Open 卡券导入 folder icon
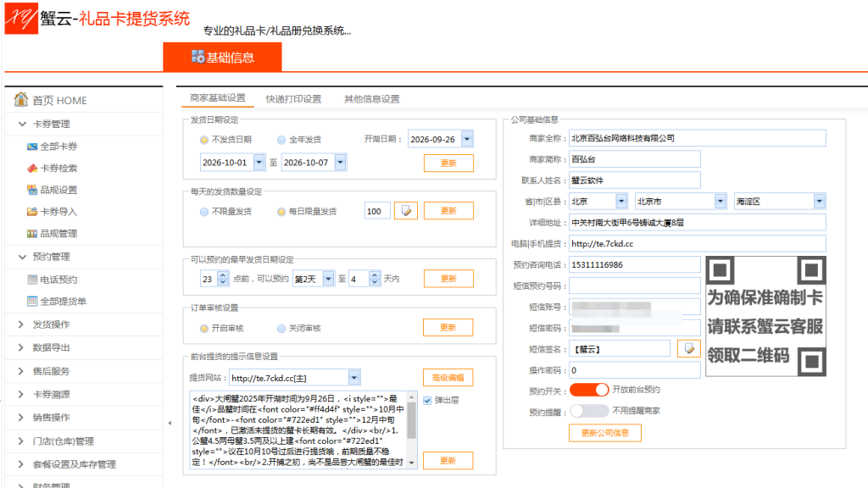Viewport: 868px width, 488px height. (x=32, y=211)
